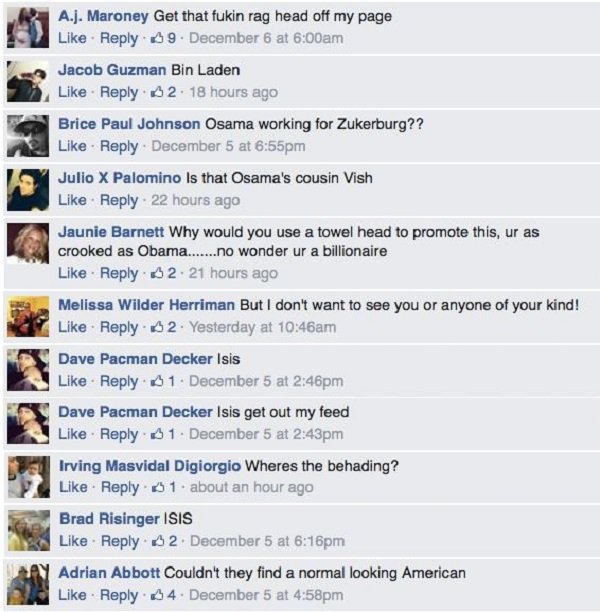Image resolution: width=600 pixels, height=612 pixels.
Task: Open Brice Paul Johnson's profile name link
Action: click(129, 124)
